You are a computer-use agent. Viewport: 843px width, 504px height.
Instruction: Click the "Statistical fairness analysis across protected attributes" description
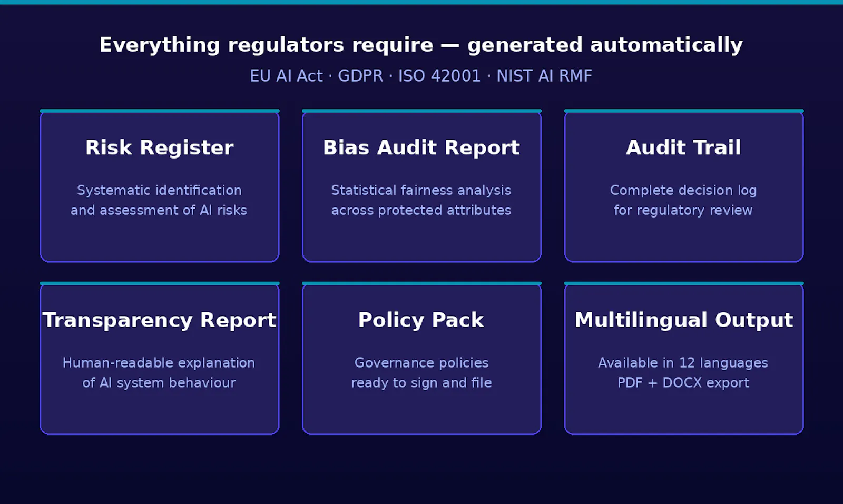[x=421, y=200]
